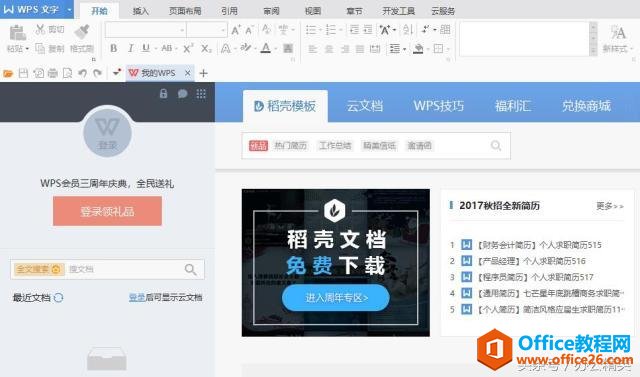
Task: Toggle Superscript formatting
Action: pyautogui.click(x=188, y=48)
